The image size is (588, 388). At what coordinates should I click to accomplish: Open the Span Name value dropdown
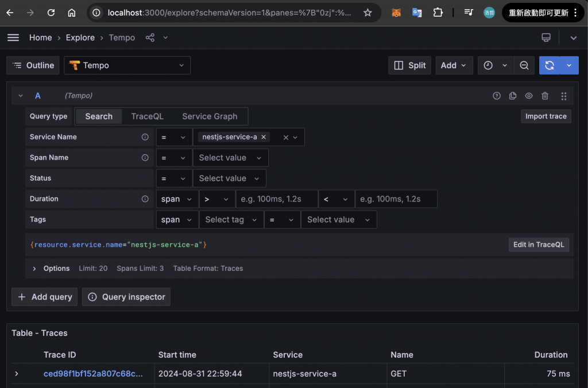[230, 158]
